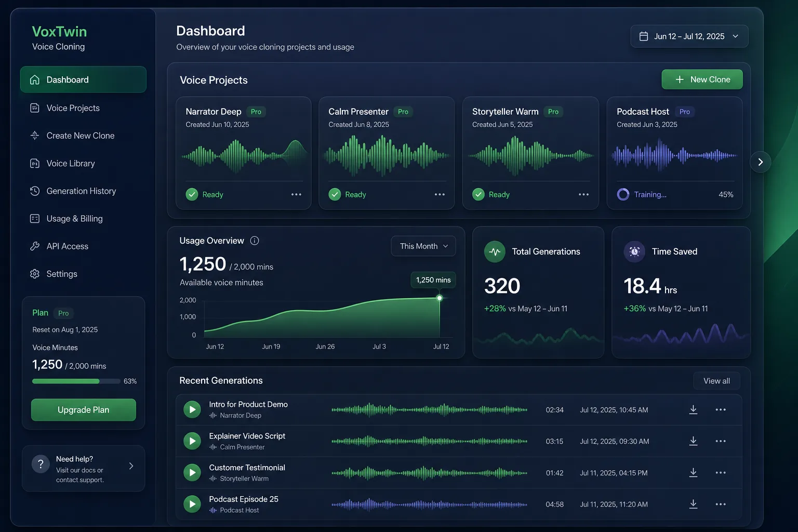Play the Intro for Product Demo clip

[x=192, y=409]
